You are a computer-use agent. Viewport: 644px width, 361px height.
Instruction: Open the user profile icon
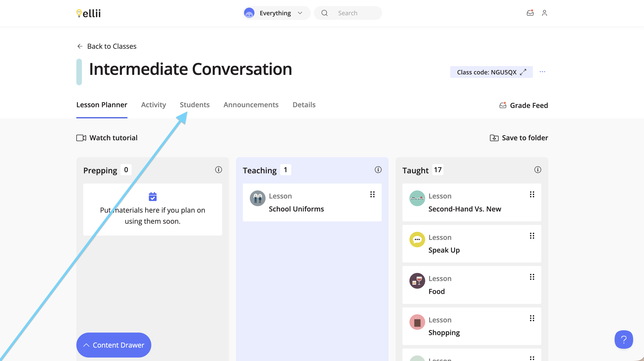coord(544,13)
